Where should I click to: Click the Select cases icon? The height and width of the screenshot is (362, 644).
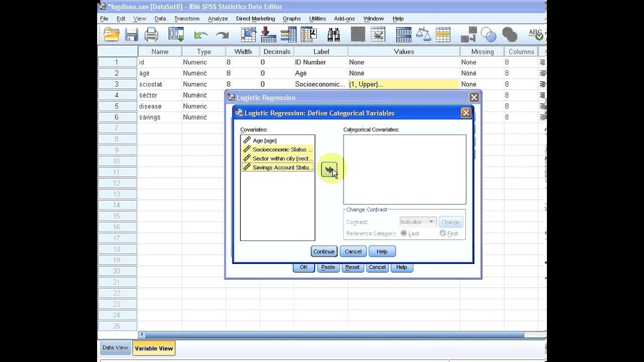click(x=443, y=34)
